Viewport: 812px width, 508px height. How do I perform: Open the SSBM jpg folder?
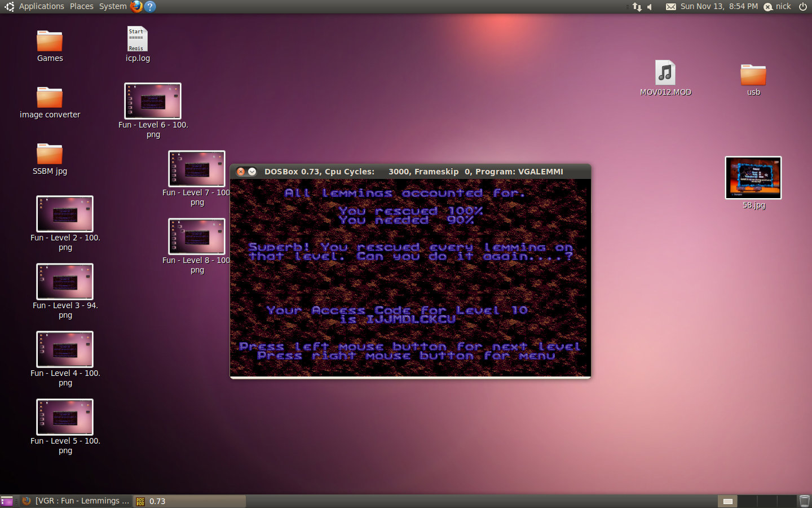pos(50,155)
